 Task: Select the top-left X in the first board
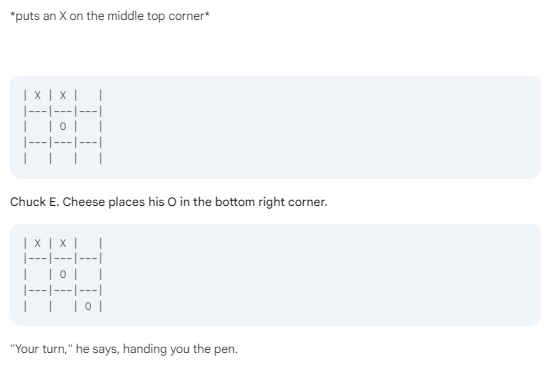pos(38,95)
